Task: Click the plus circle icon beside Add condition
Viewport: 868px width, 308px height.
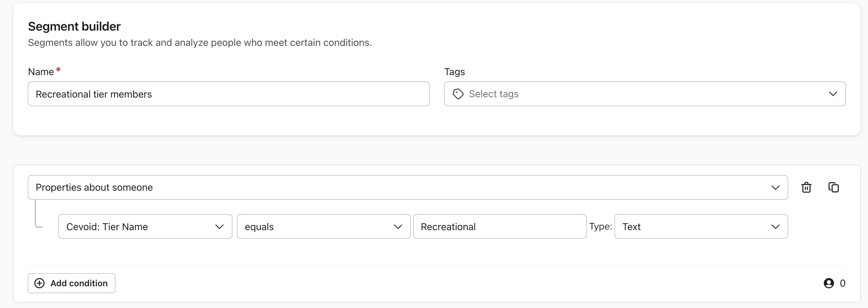Action: click(x=40, y=283)
